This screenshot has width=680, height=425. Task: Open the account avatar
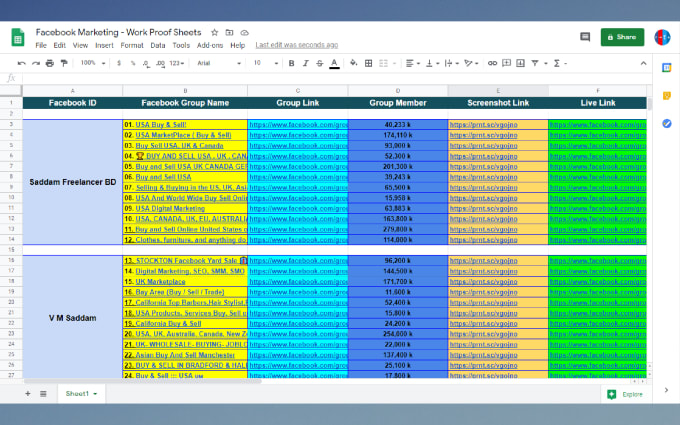[x=662, y=37]
